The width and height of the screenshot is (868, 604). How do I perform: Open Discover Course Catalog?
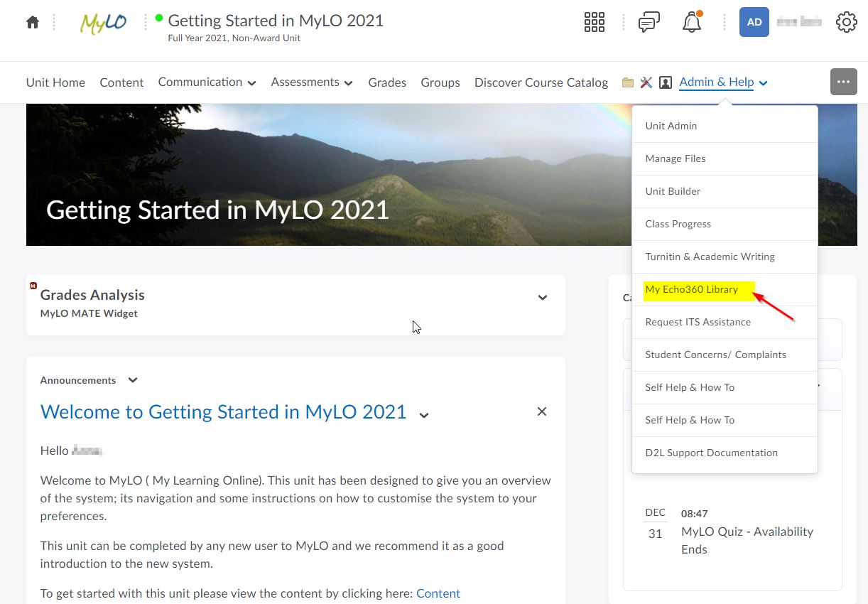coord(541,82)
